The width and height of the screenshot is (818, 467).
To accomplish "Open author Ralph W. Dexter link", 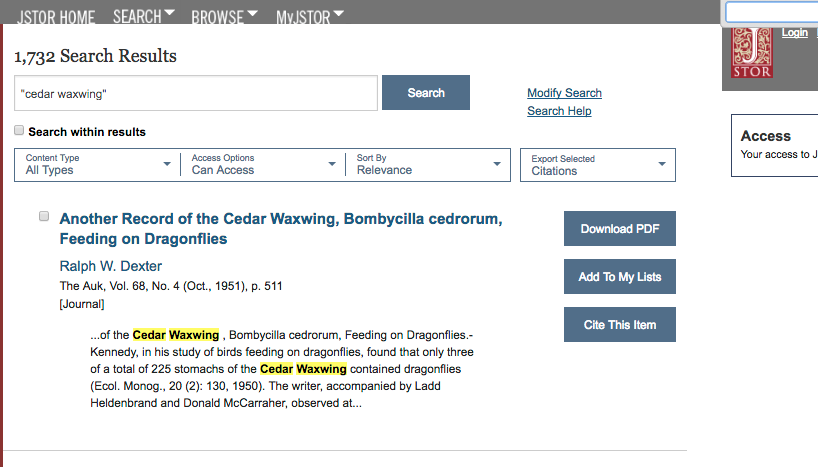I will 111,266.
